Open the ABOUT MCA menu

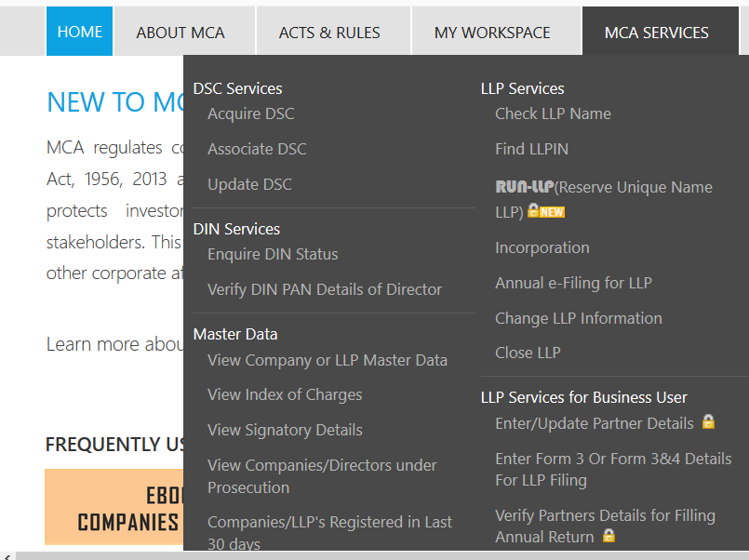coord(181,33)
